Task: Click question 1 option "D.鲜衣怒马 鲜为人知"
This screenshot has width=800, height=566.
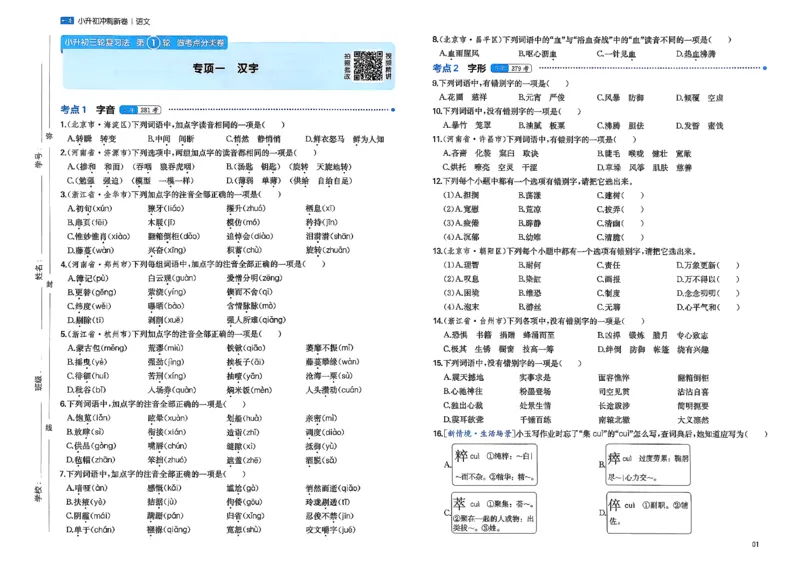Action: click(x=344, y=139)
